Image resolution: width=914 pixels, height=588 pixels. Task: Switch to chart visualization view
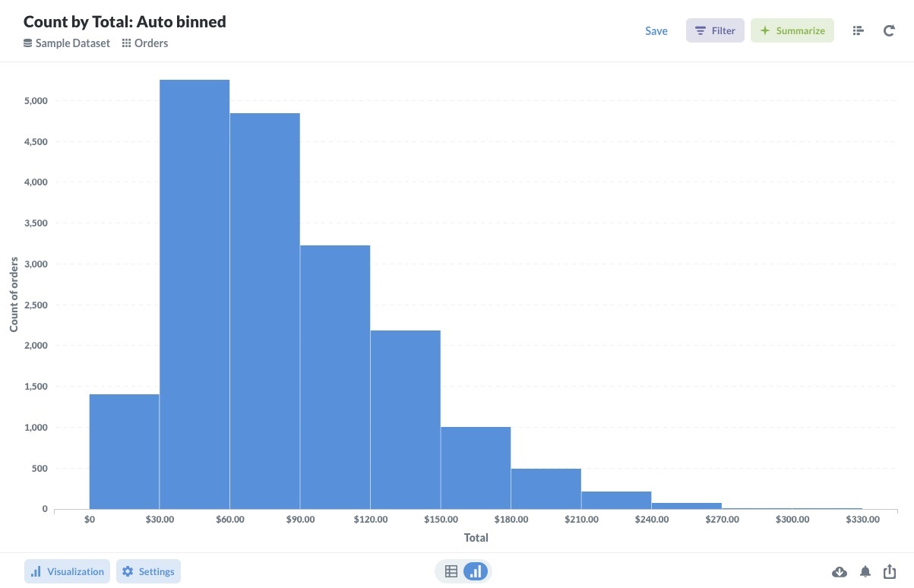pos(476,571)
